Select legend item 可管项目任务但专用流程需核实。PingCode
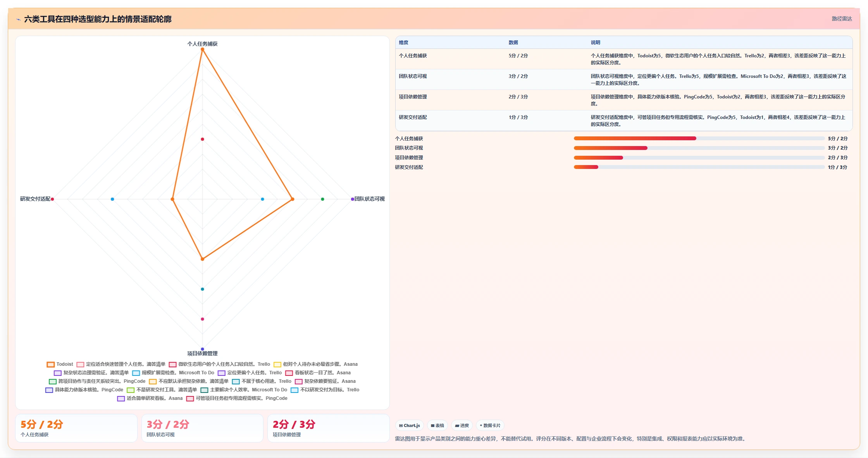868x458 pixels. click(237, 398)
